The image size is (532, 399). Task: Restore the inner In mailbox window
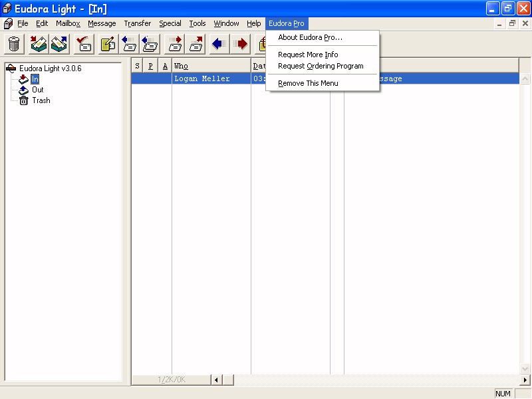point(512,23)
